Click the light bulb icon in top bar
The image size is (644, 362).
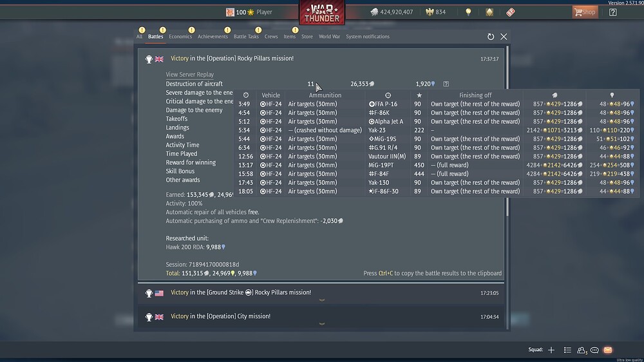coord(468,12)
